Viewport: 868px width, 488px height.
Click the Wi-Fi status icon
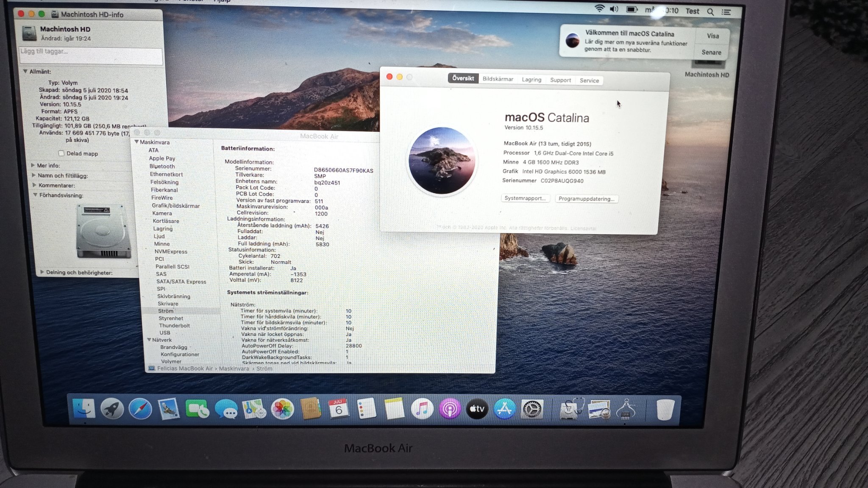pos(599,8)
